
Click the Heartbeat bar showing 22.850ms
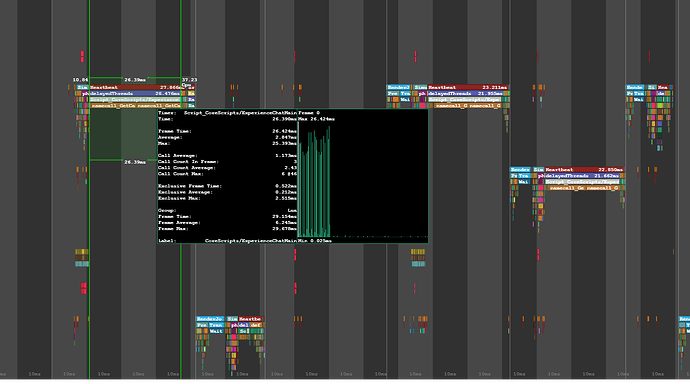coord(584,170)
